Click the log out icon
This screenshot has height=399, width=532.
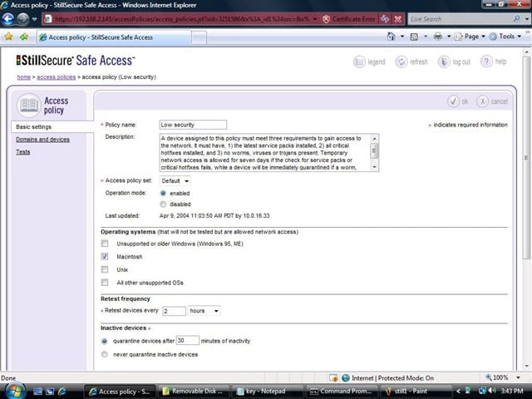pos(443,62)
